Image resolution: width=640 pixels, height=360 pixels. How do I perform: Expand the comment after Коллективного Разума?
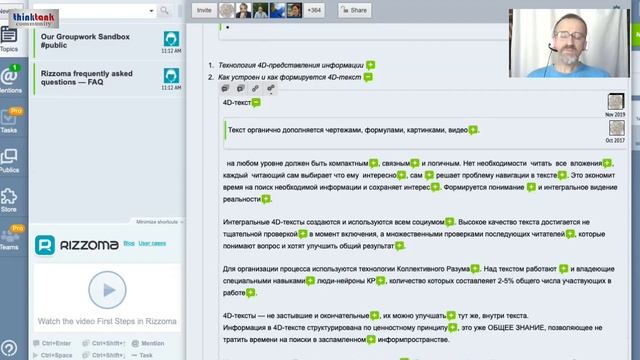pos(475,269)
